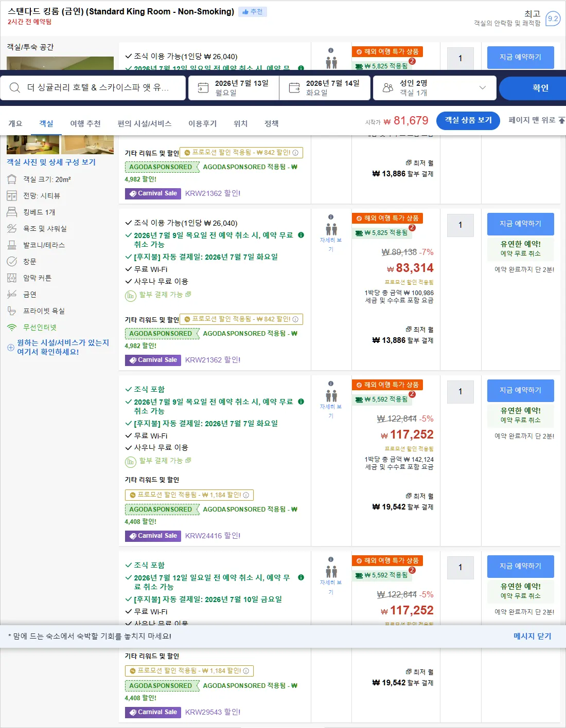Select check-in date 2026년 7월 13일
This screenshot has width=566, height=728.
(x=234, y=88)
